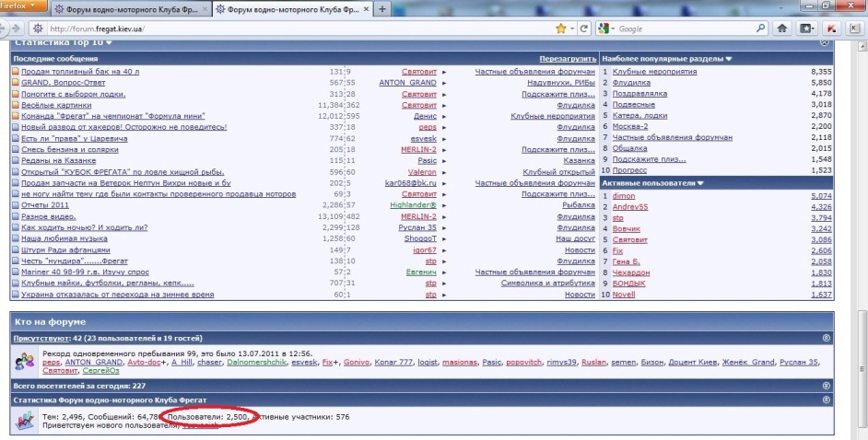The image size is (868, 440).
Task: Click the new-post icon beside Продам топливный бак
Action: [x=16, y=72]
